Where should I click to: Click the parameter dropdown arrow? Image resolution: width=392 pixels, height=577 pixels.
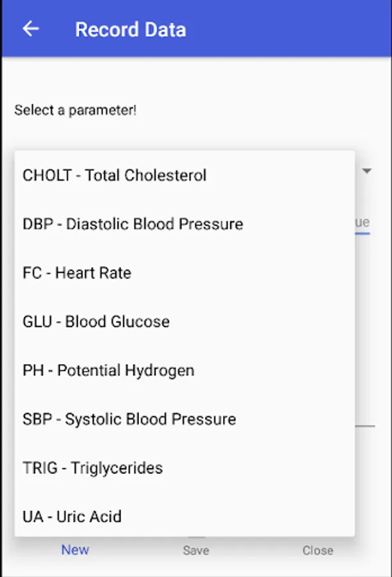coord(367,171)
